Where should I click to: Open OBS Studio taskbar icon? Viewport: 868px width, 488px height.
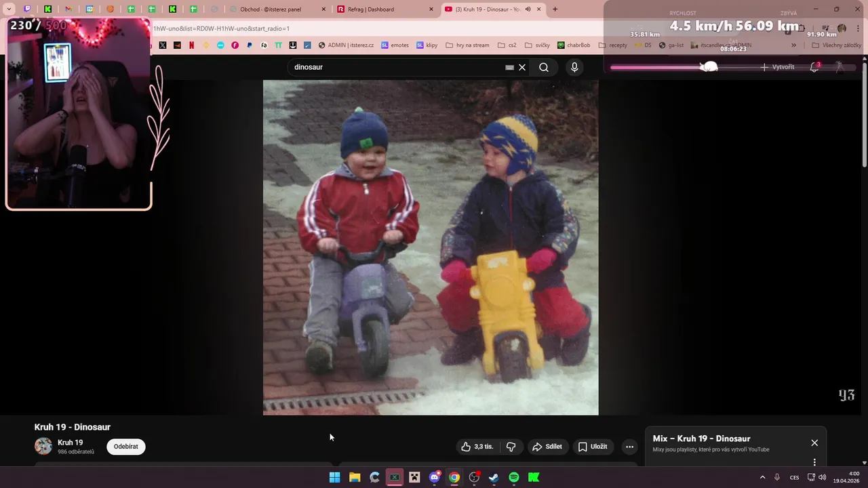[474, 477]
